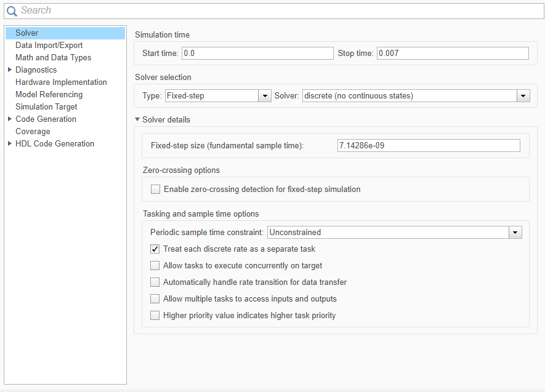
Task: Select the Code Generation category
Action: (x=46, y=119)
